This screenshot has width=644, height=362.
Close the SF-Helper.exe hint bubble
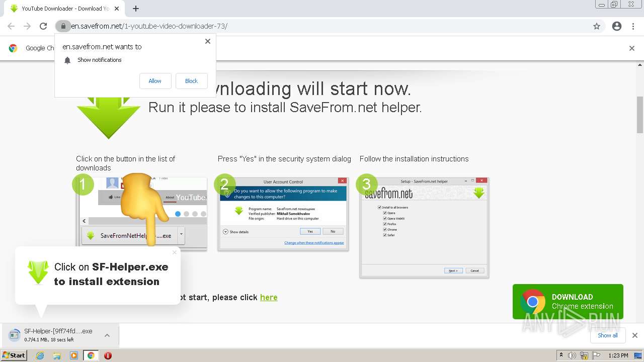coord(175,252)
